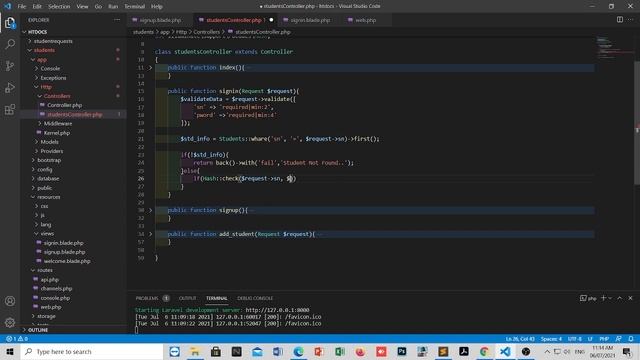Click the new terminal plus icon
640x360 pixels.
tap(603, 298)
